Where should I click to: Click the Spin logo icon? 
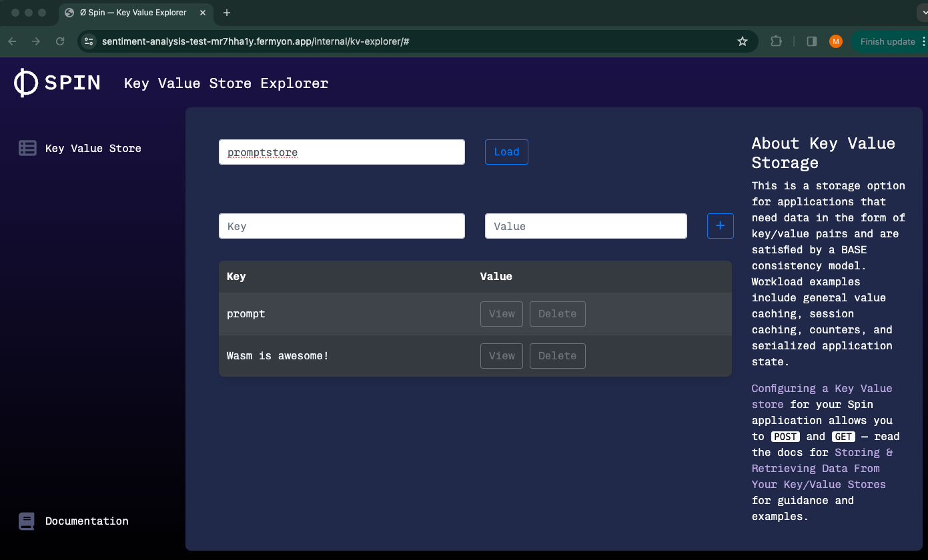pos(26,83)
